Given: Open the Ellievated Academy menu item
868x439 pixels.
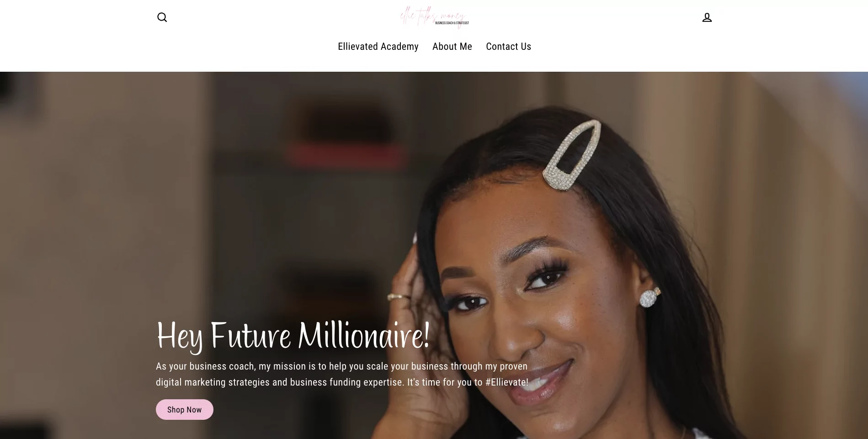Looking at the screenshot, I should coord(378,47).
